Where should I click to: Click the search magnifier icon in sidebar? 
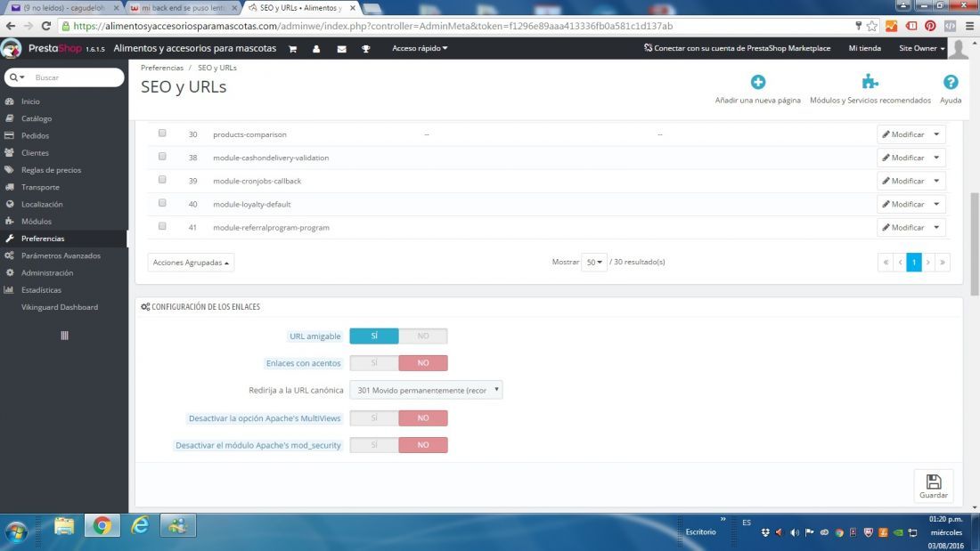coord(13,77)
